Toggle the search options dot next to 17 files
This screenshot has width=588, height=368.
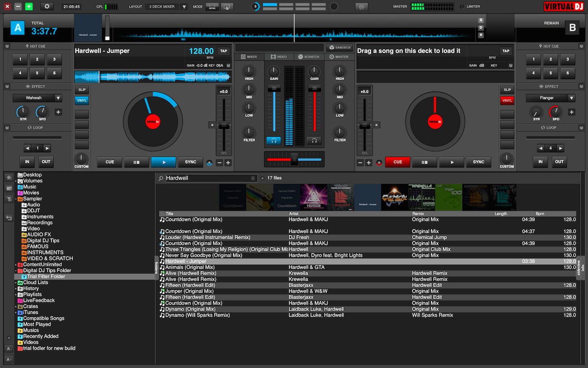tap(262, 178)
